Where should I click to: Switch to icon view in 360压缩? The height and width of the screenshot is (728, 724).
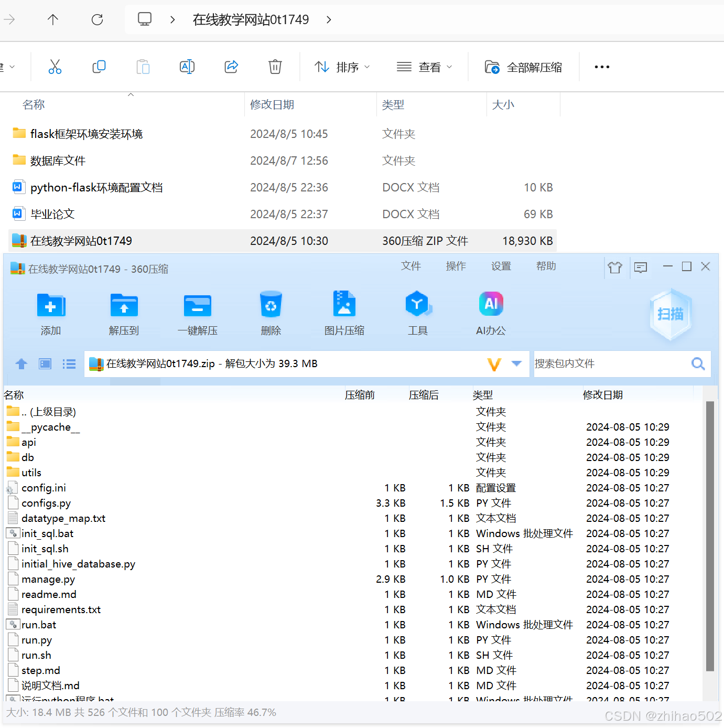click(45, 363)
